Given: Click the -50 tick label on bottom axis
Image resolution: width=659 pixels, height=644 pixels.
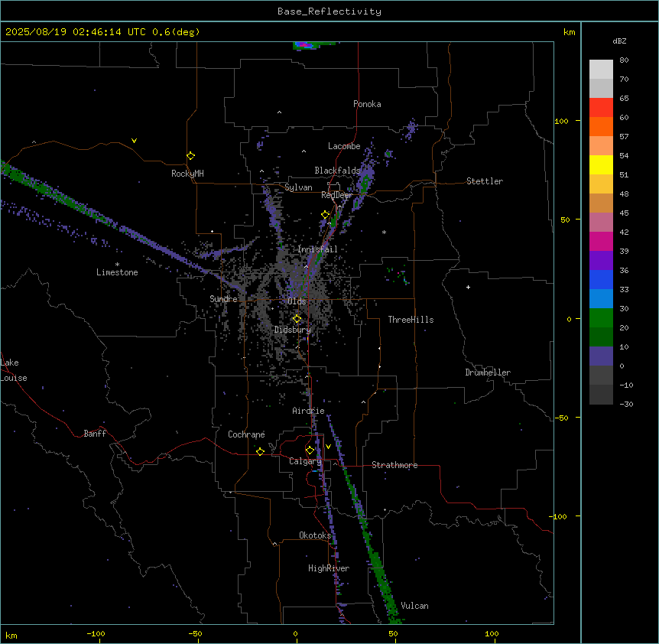Looking at the screenshot, I should (195, 633).
